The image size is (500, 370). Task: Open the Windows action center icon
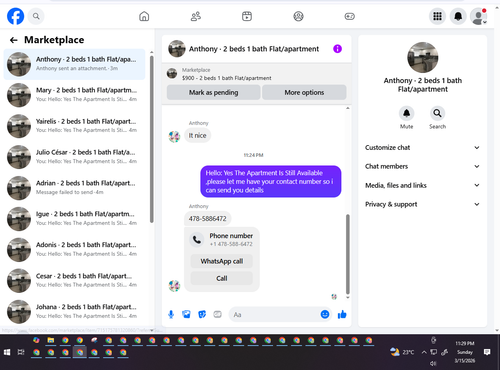coord(487,352)
